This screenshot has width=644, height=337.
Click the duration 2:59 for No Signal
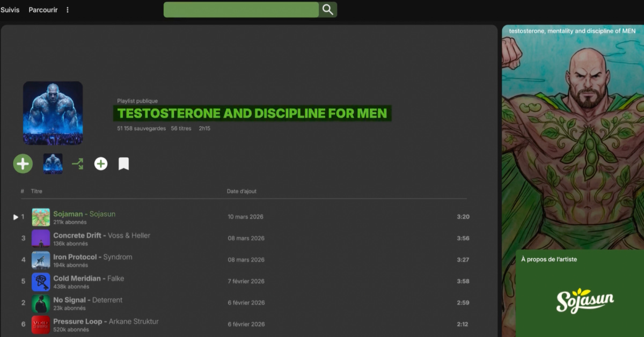coord(463,303)
